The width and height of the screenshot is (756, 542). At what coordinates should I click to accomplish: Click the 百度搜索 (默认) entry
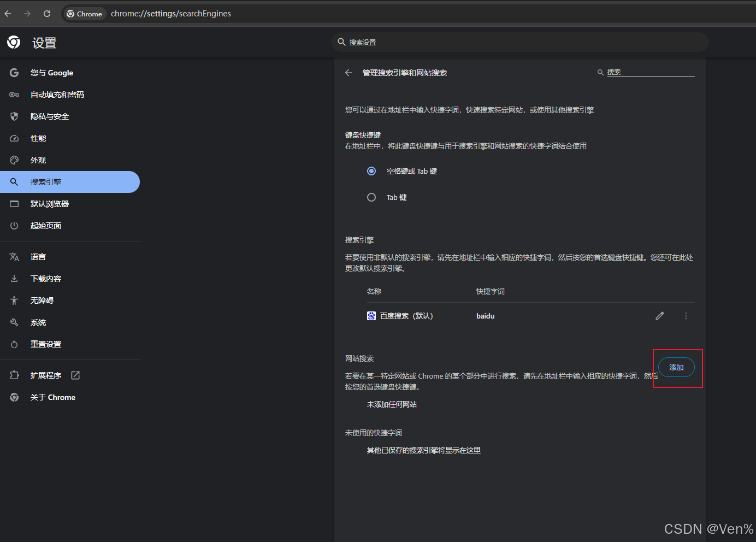point(406,316)
